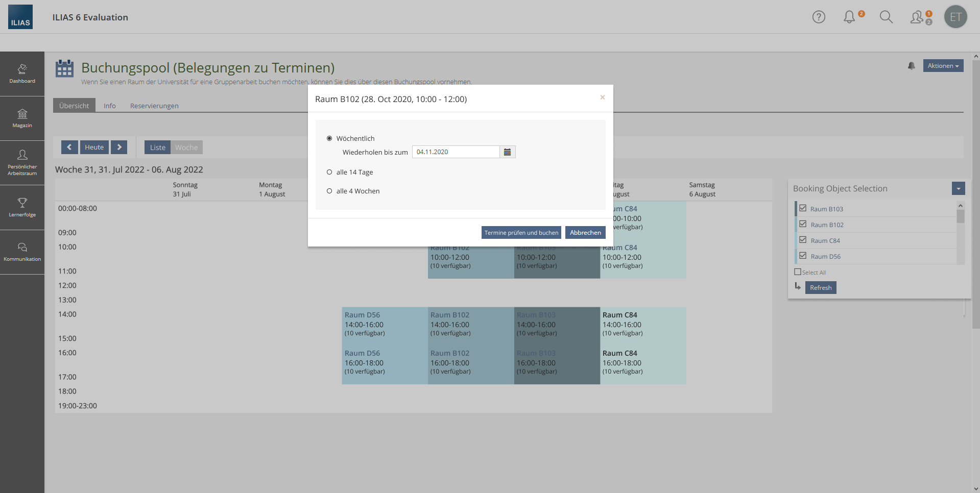The image size is (980, 493).
Task: Click the Abbrechen button
Action: (x=585, y=233)
